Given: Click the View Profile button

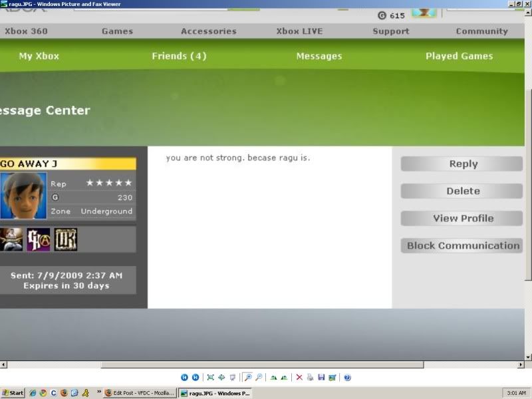Looking at the screenshot, I should 462,218.
